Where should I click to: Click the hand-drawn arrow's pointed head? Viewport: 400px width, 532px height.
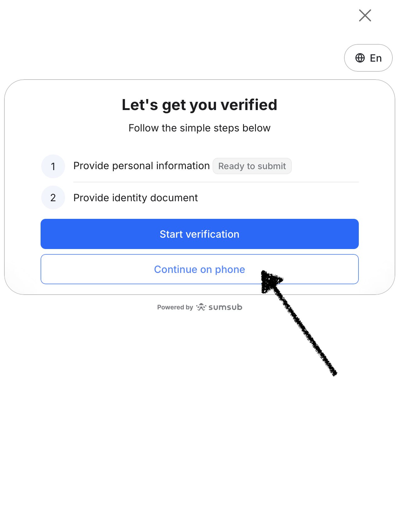[x=270, y=281]
